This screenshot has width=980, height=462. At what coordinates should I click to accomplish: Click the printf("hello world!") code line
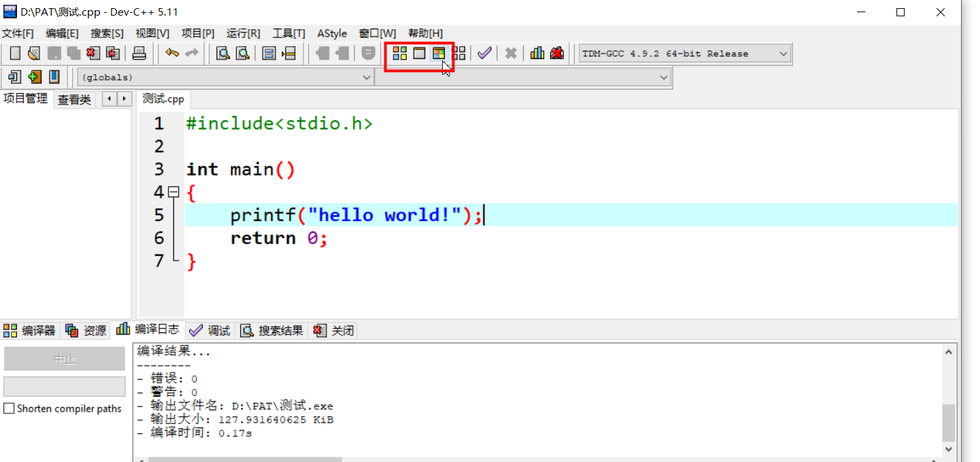(357, 215)
